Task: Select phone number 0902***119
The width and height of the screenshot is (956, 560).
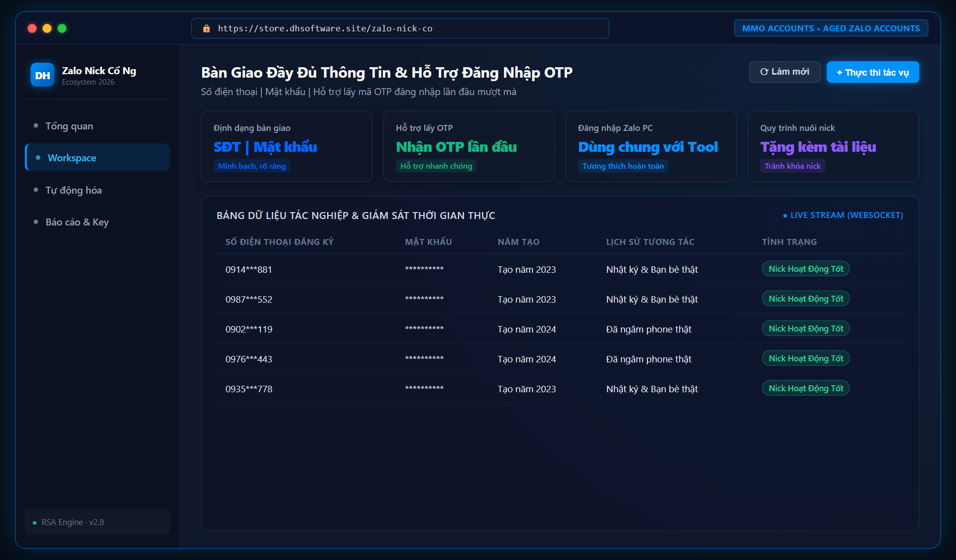Action: pos(248,329)
